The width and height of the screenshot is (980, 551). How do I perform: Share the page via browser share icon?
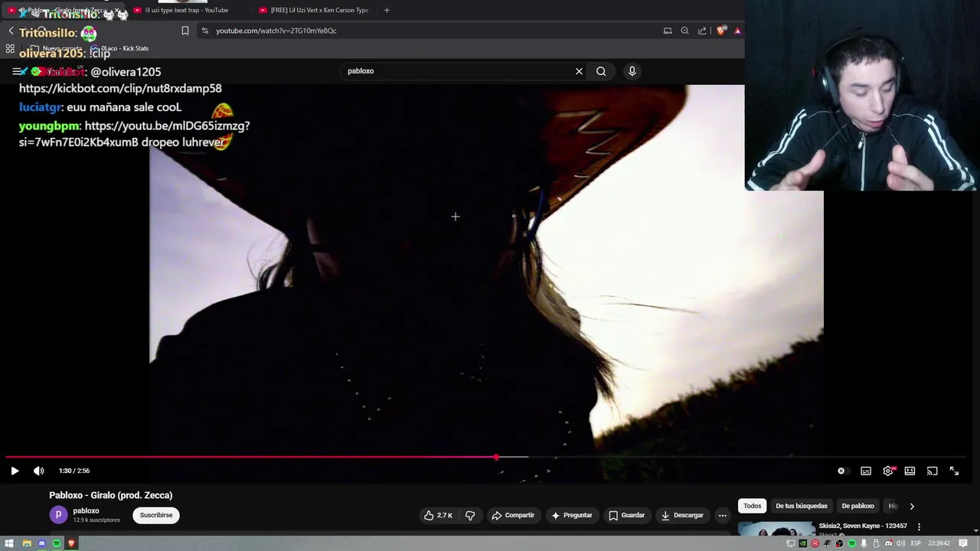(702, 31)
